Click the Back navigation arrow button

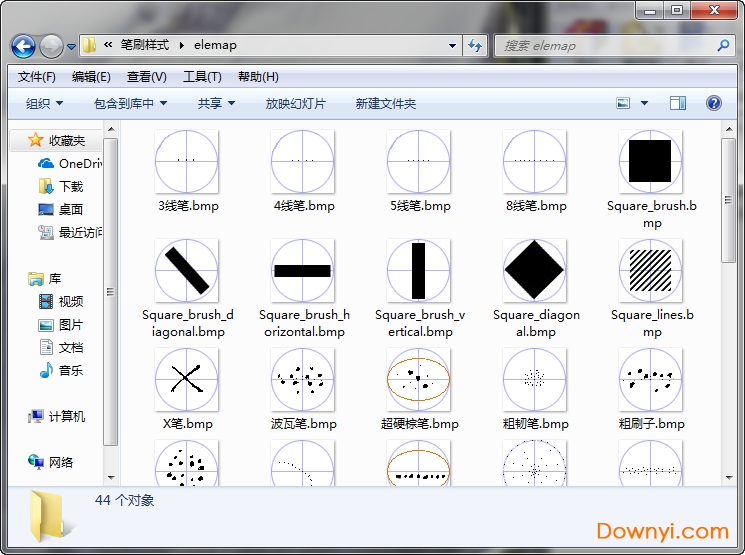point(23,46)
